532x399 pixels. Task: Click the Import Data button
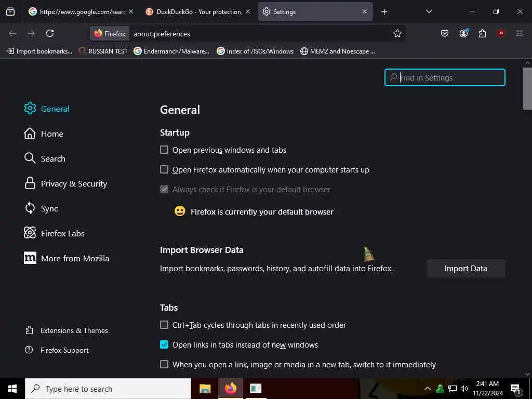466,269
